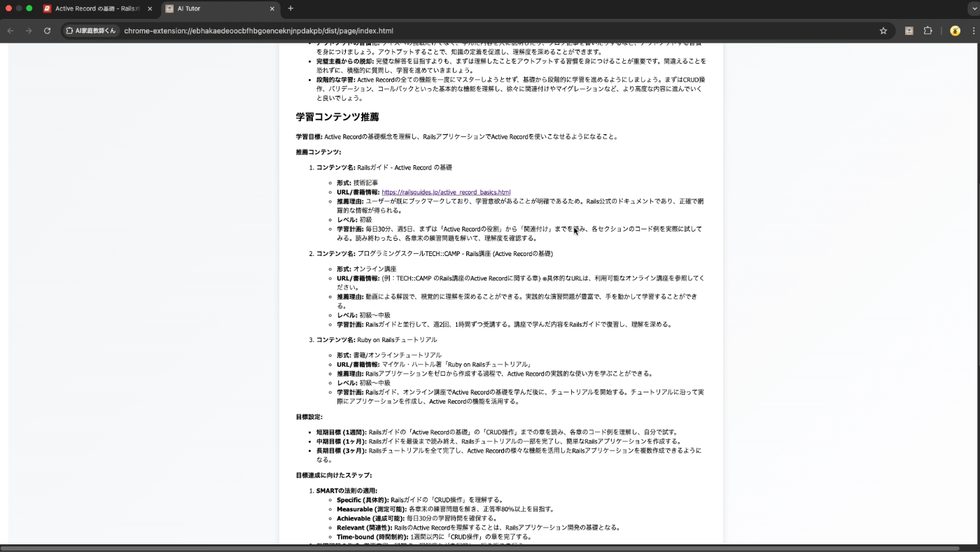Open Chrome's three-dot menu
This screenshot has height=552, width=980.
click(x=973, y=31)
